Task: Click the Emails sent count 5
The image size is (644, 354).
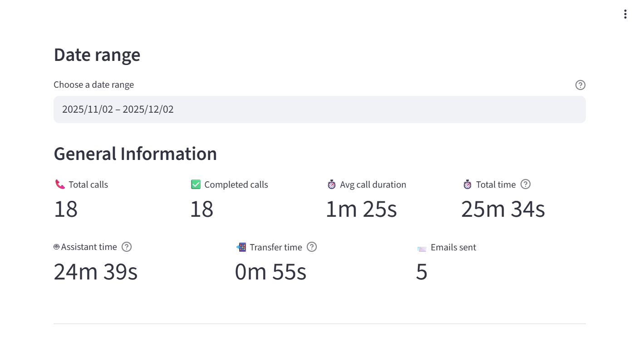Action: (x=422, y=271)
